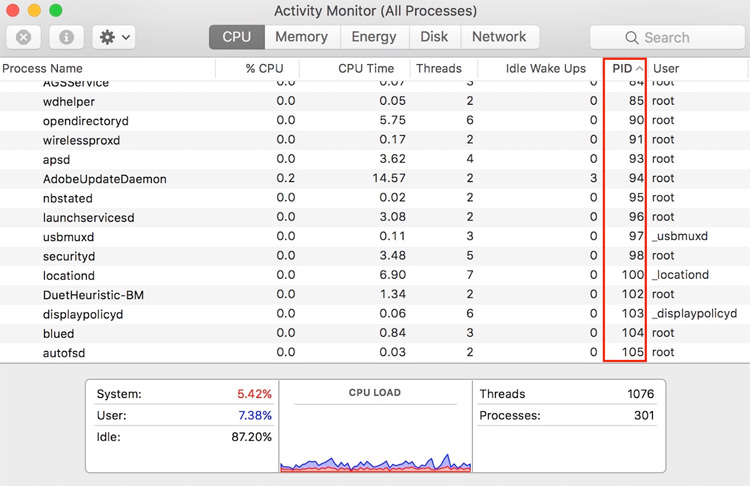The height and width of the screenshot is (486, 750).
Task: Switch to the Memory tab
Action: click(x=301, y=37)
